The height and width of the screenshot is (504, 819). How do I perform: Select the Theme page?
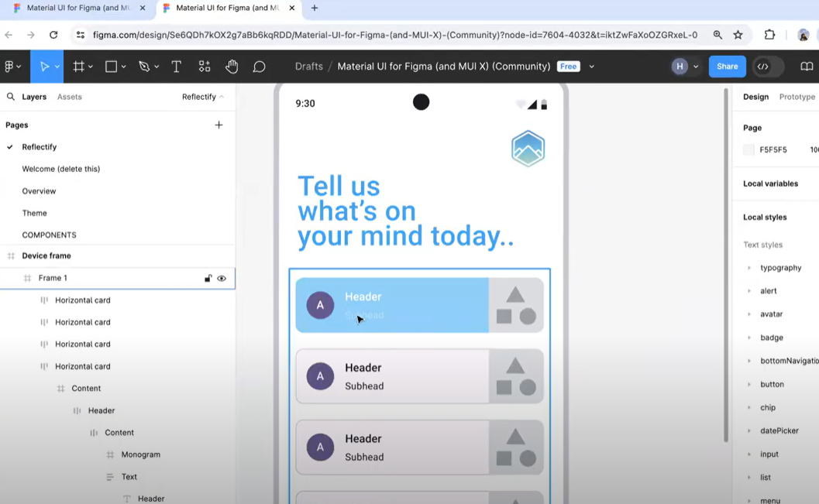point(34,213)
